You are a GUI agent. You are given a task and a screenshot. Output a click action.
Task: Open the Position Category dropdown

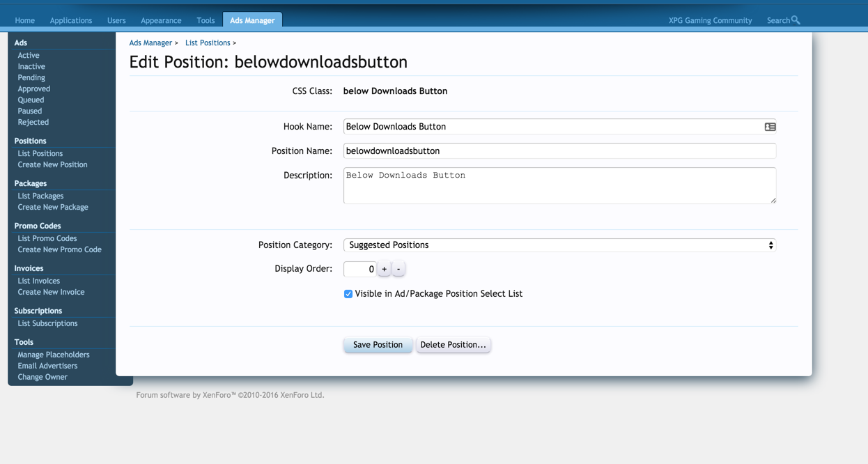559,245
